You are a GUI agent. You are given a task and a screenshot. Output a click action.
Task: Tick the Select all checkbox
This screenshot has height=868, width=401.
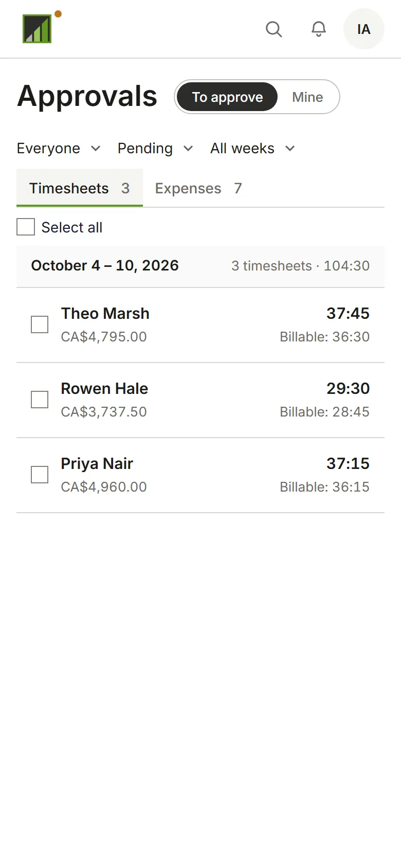pyautogui.click(x=26, y=227)
